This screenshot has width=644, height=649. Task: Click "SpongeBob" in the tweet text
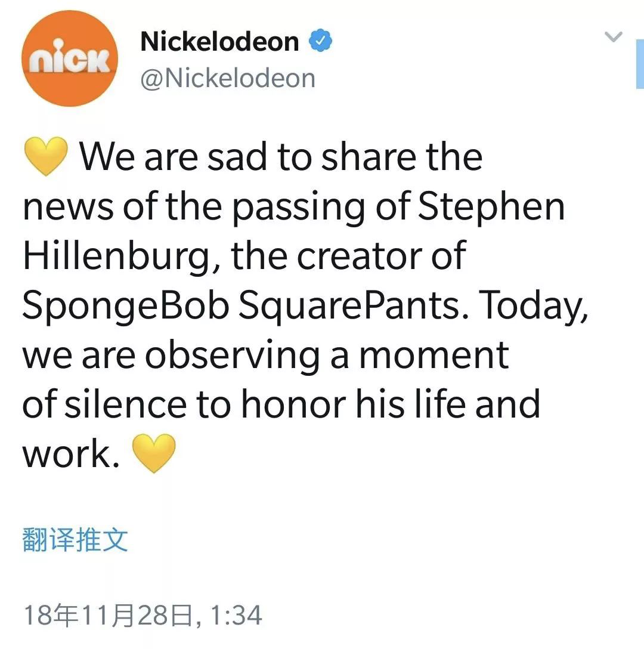click(126, 306)
